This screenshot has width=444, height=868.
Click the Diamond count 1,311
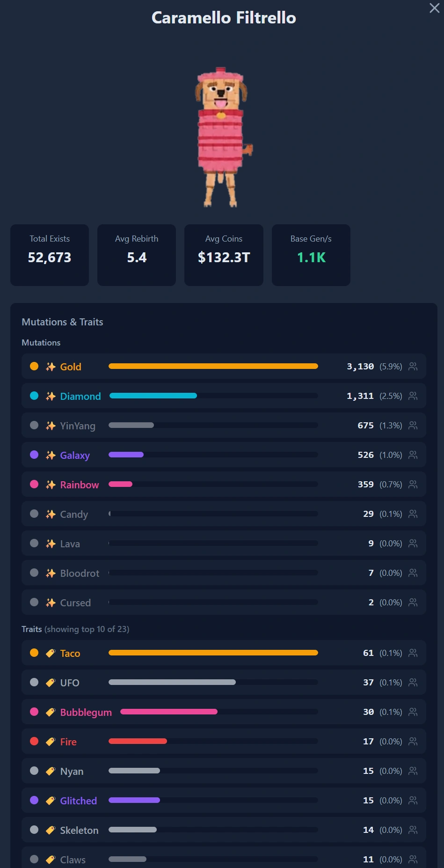pos(360,396)
